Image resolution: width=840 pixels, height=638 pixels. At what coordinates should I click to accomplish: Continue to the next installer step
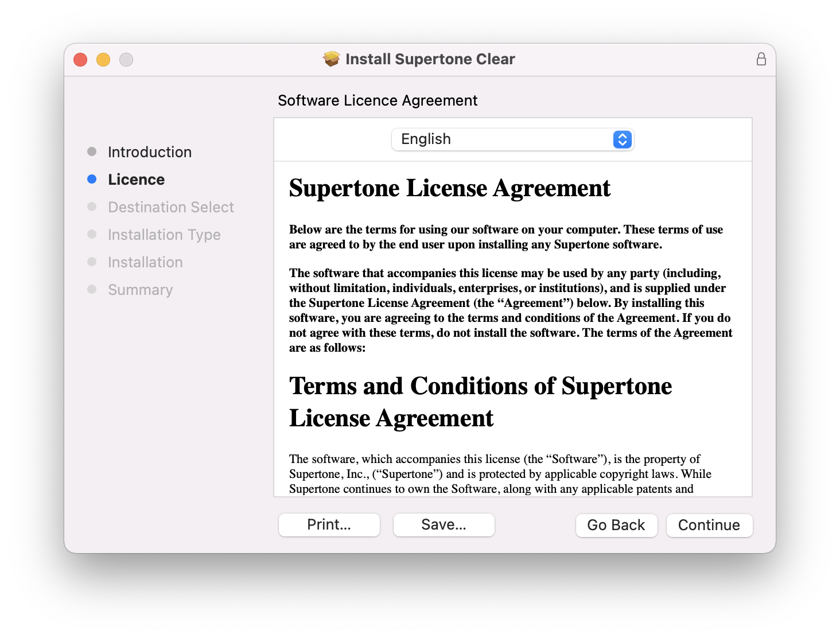tap(709, 526)
